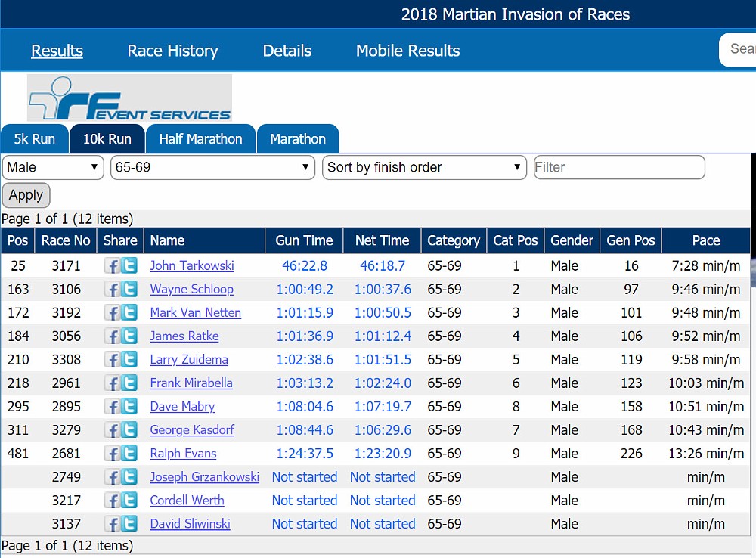Tweet Dave Mabry's result via Twitter icon
Viewport: 756px width, 558px height.
point(129,407)
